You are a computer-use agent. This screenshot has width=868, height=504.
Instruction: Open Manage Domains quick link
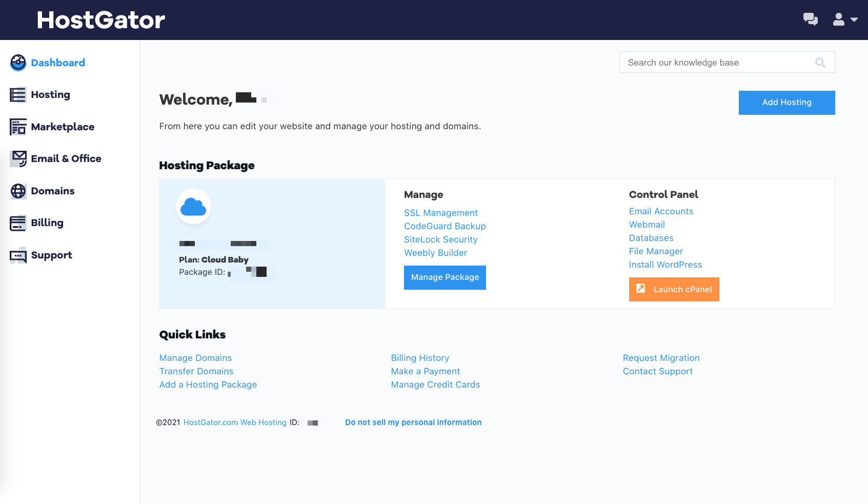pos(195,358)
